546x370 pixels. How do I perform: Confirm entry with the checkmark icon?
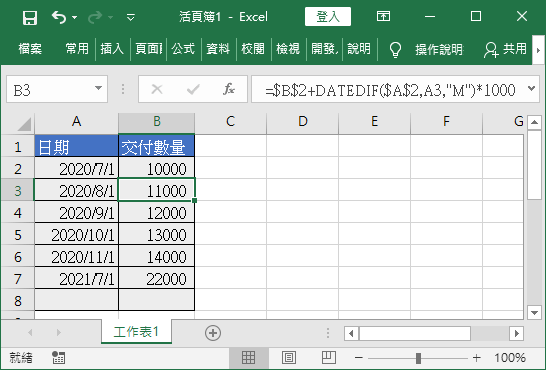pyautogui.click(x=193, y=89)
